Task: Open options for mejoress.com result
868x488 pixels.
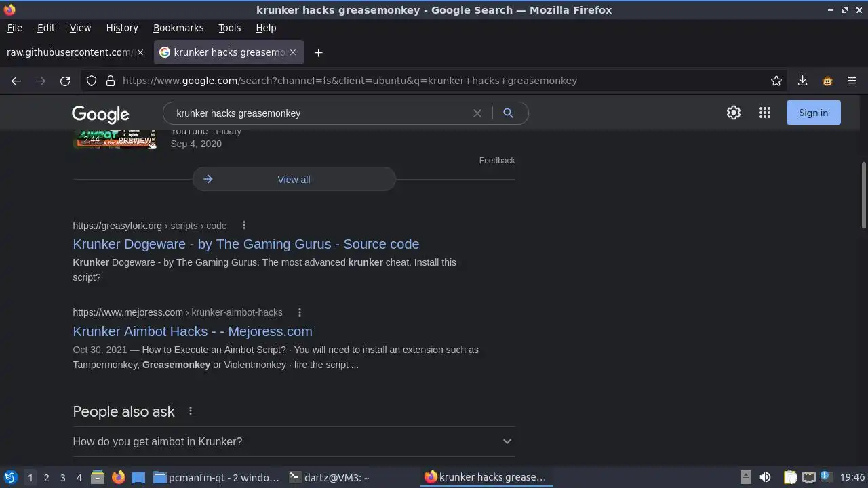Action: (300, 312)
